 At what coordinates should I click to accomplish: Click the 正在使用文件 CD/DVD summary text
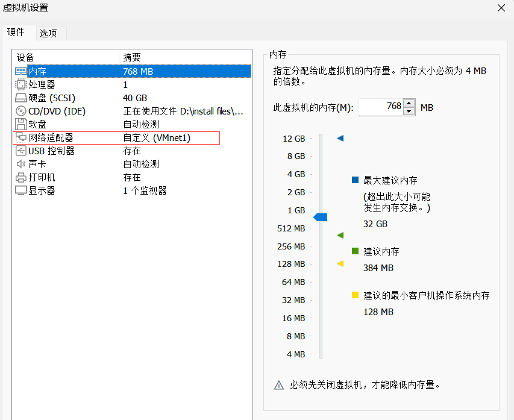pos(183,111)
